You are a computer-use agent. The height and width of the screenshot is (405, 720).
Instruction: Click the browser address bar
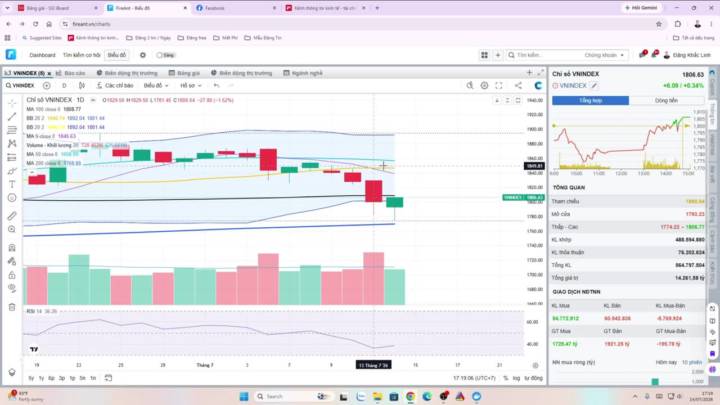tap(358, 24)
